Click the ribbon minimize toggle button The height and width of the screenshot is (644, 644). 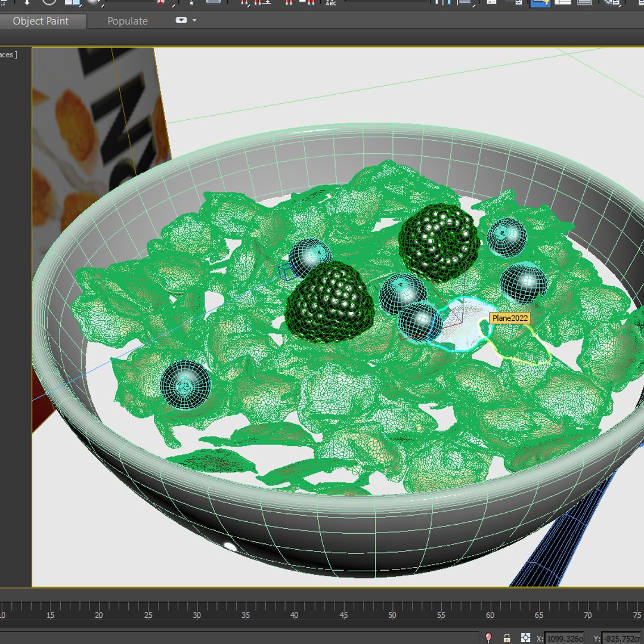(x=181, y=20)
